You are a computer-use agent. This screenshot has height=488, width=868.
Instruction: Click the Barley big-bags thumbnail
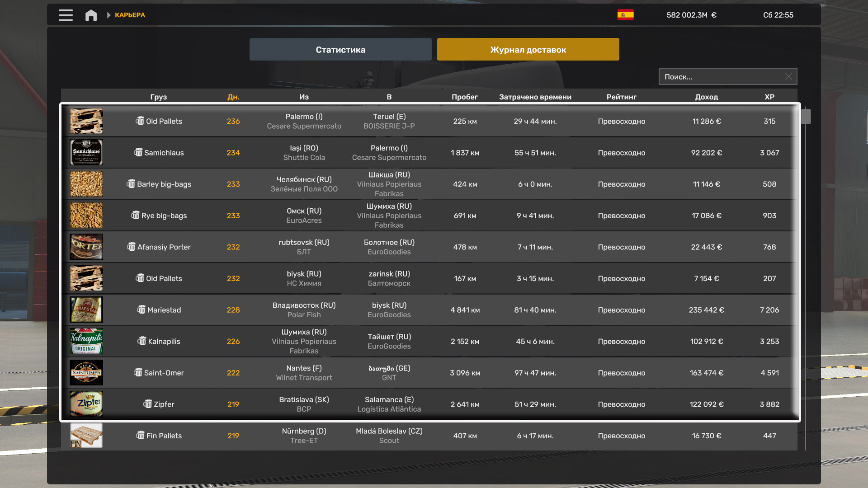[86, 184]
